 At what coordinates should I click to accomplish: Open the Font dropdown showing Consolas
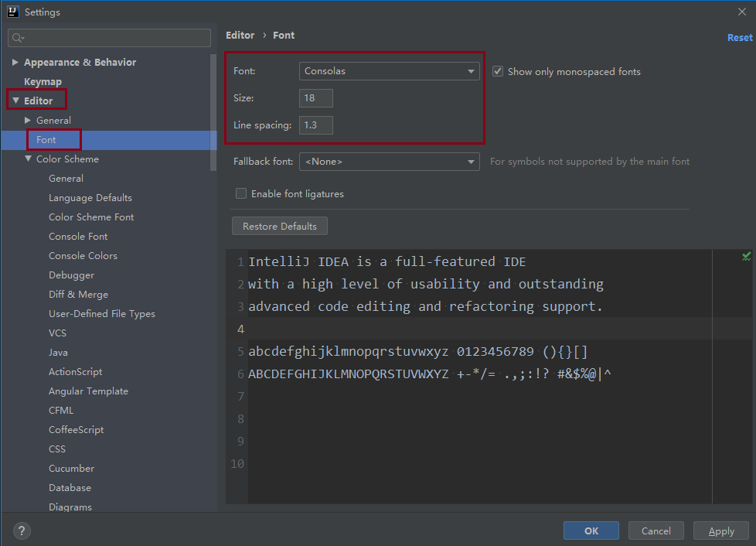coord(389,71)
